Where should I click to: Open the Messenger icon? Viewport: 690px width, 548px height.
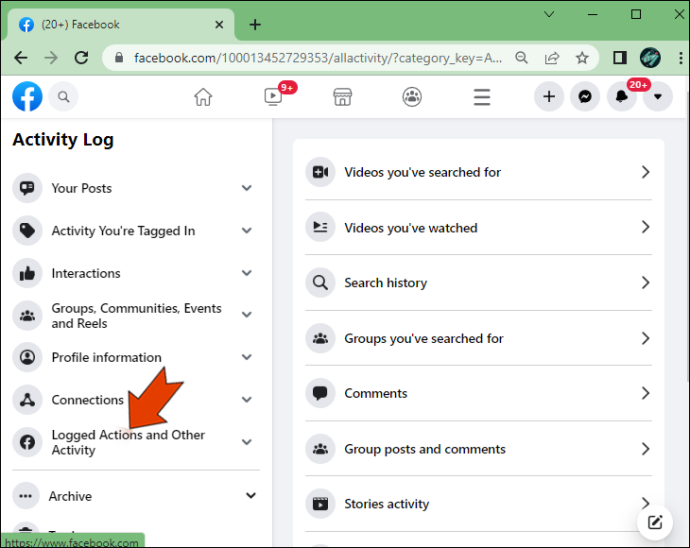(x=585, y=96)
